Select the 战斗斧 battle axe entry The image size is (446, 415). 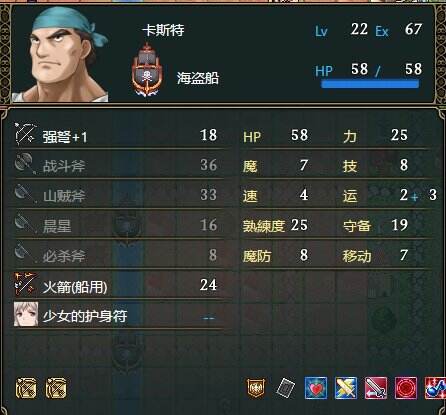tap(118, 165)
